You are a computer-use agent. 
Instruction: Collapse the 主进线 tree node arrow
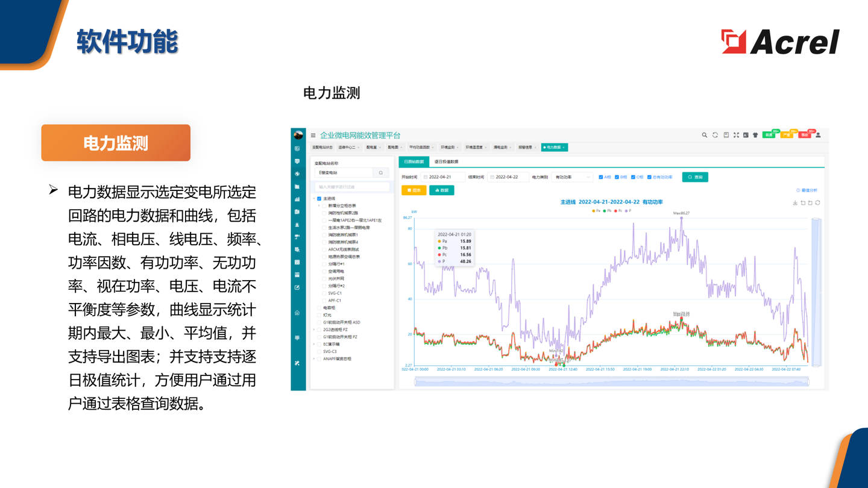click(314, 198)
